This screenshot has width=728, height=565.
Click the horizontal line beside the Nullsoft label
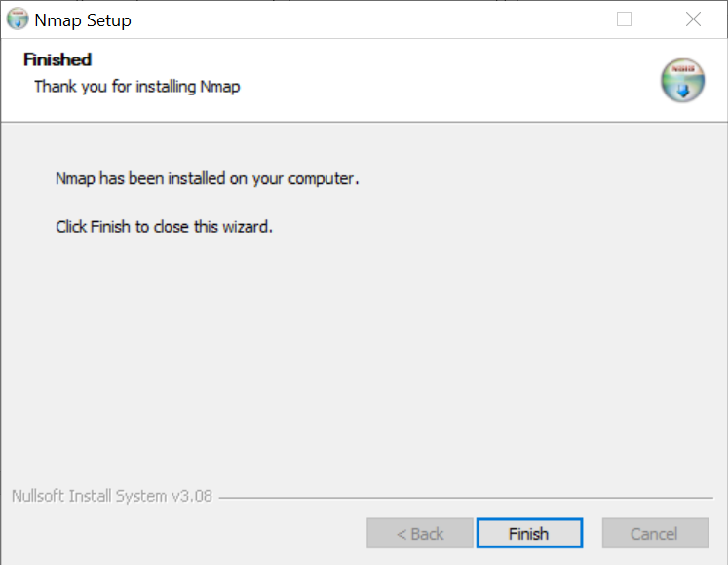point(468,498)
